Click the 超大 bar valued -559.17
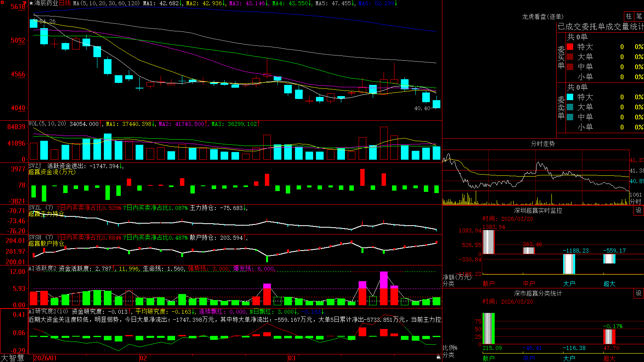 pos(609,259)
